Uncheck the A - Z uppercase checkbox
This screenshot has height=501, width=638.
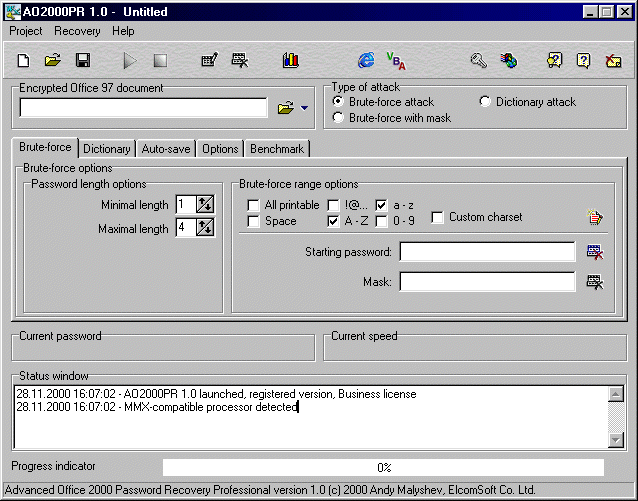[x=333, y=221]
